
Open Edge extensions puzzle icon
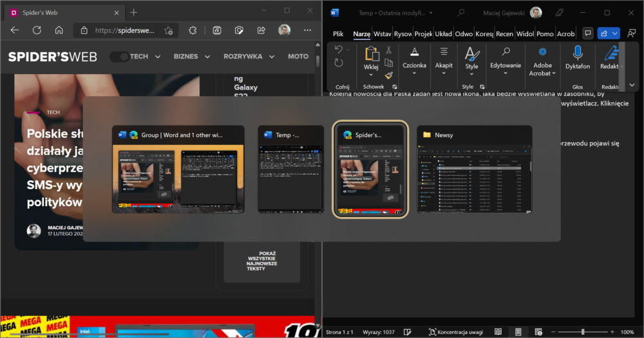click(193, 30)
